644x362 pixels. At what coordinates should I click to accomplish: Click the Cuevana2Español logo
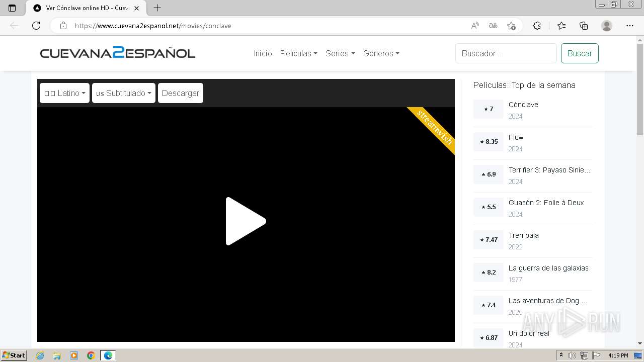[x=118, y=53]
